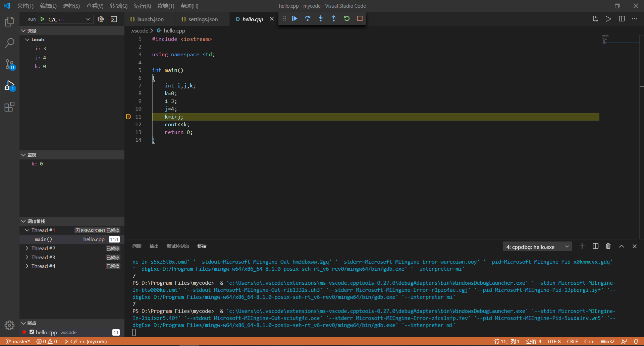This screenshot has width=644, height=346.
Task: Open the terminal selector dropdown cppdbg: hello.exe
Action: (x=537, y=247)
